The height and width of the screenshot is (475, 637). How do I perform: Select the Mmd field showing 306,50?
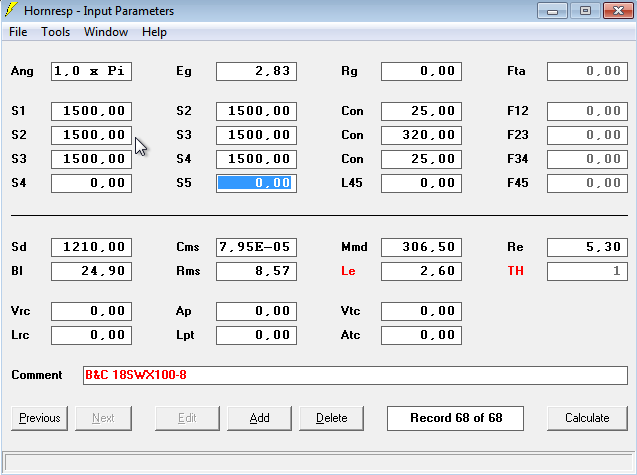[421, 247]
